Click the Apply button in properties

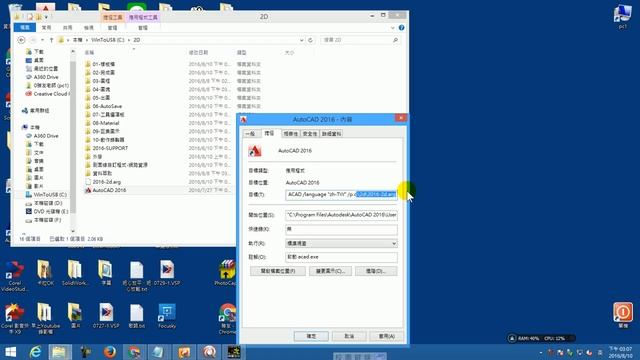386,336
